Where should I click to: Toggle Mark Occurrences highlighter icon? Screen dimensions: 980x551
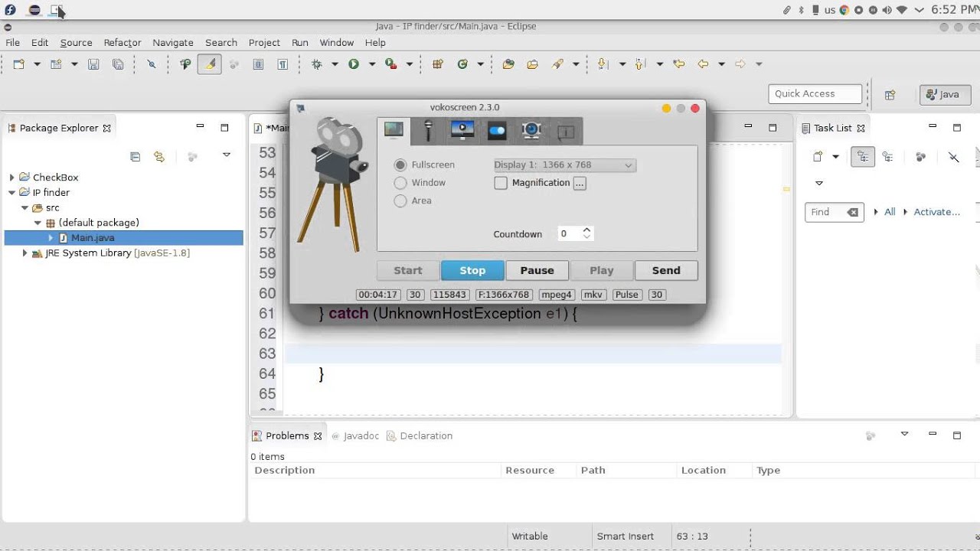point(209,64)
